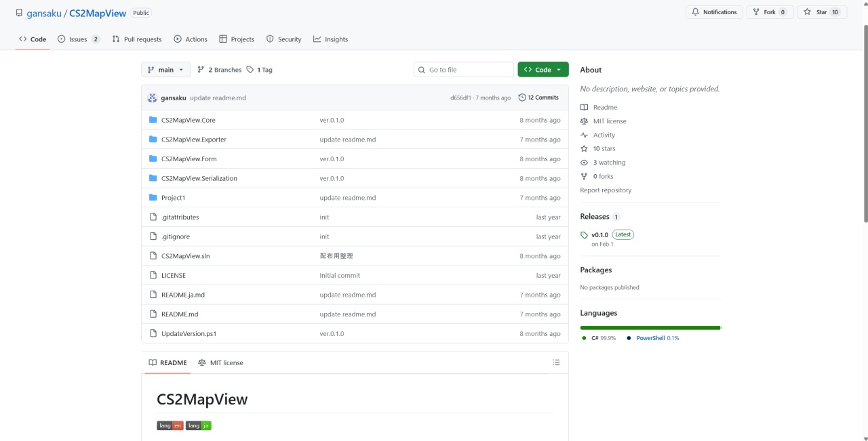The height and width of the screenshot is (441, 868).
Task: Open the CS2MapView repository name link
Action: point(98,13)
